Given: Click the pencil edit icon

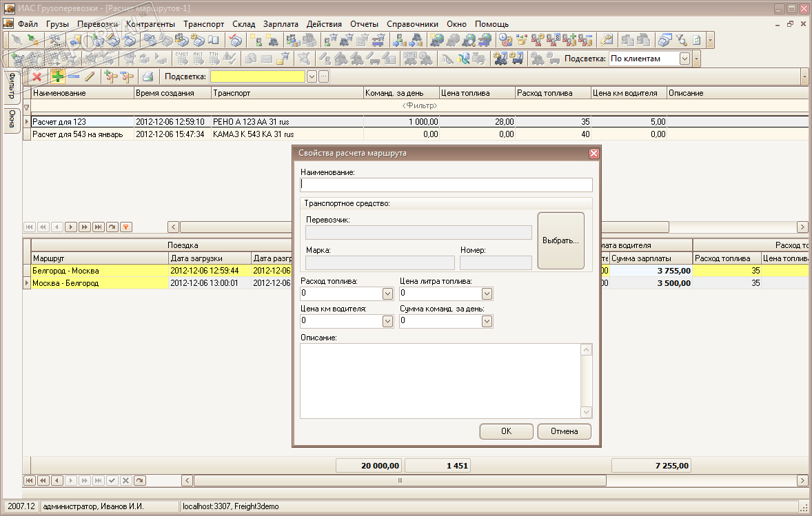Looking at the screenshot, I should click(89, 76).
